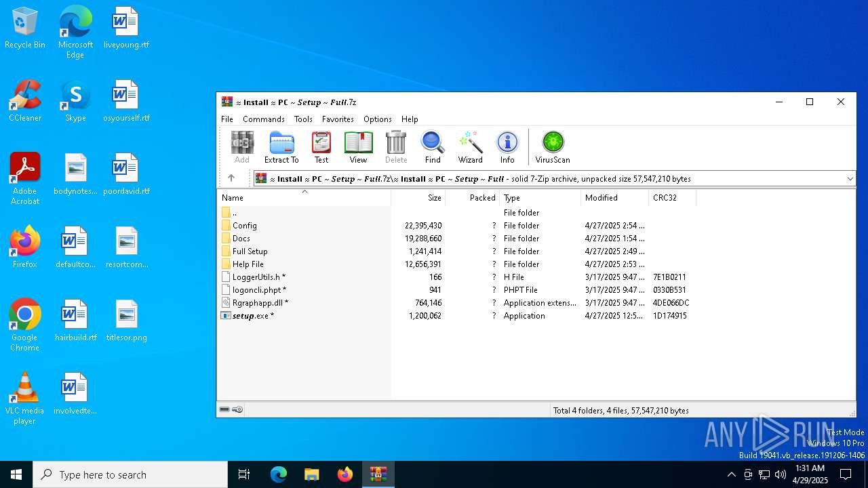Open CCleaner desktop shortcut
868x488 pixels.
coord(25,102)
